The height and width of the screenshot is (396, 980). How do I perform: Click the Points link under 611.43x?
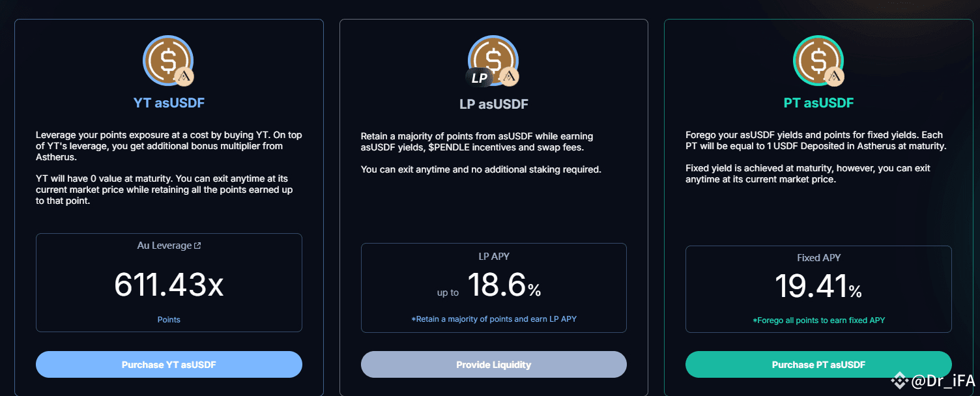point(169,320)
